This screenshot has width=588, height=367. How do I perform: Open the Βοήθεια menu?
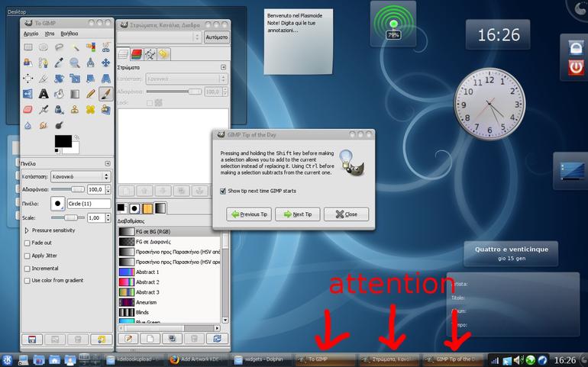coord(69,34)
